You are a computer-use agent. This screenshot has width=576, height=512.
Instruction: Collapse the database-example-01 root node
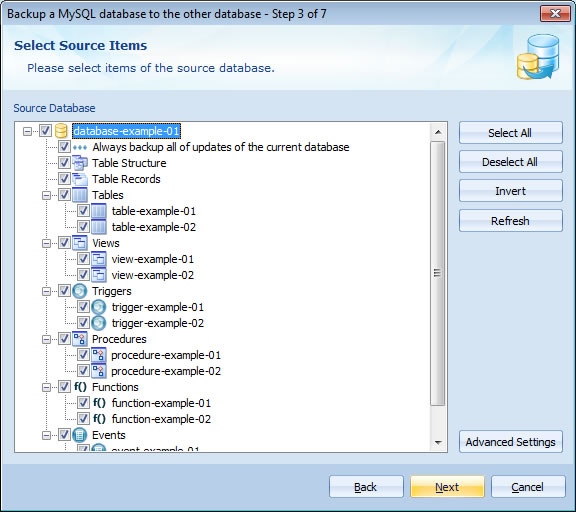[x=27, y=131]
